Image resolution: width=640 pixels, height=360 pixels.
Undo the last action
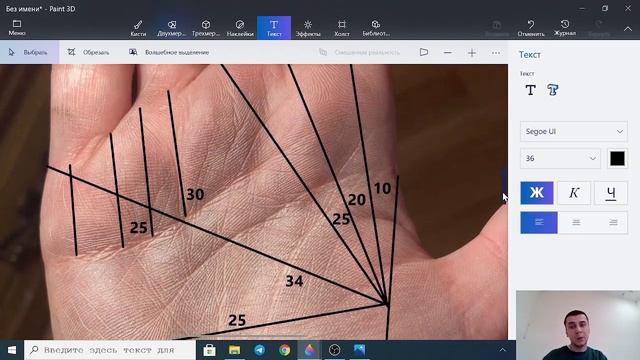pyautogui.click(x=531, y=28)
